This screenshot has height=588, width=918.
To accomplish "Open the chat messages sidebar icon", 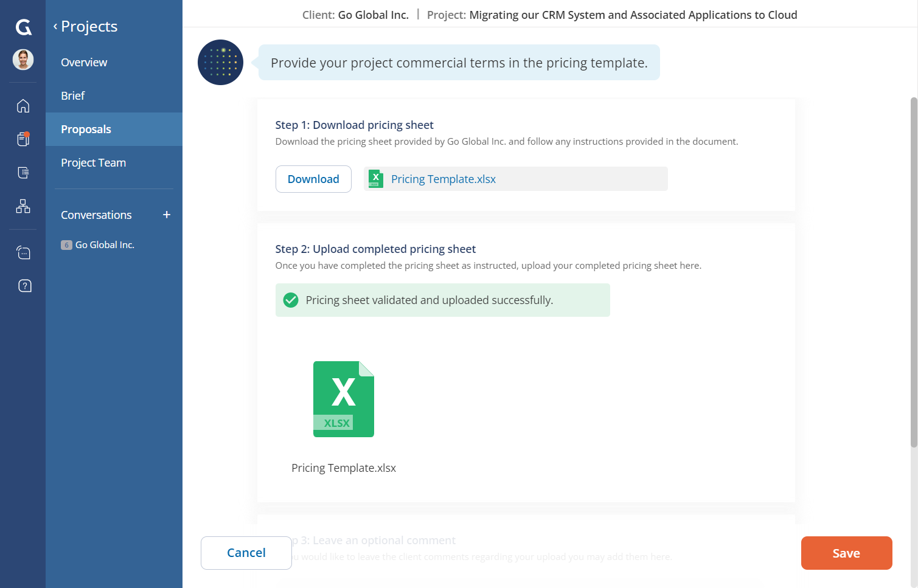I will point(23,252).
